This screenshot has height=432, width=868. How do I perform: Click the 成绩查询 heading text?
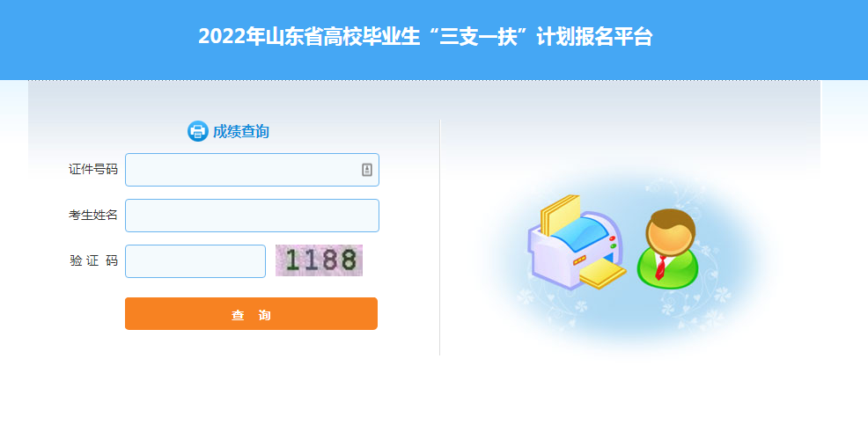pos(241,132)
